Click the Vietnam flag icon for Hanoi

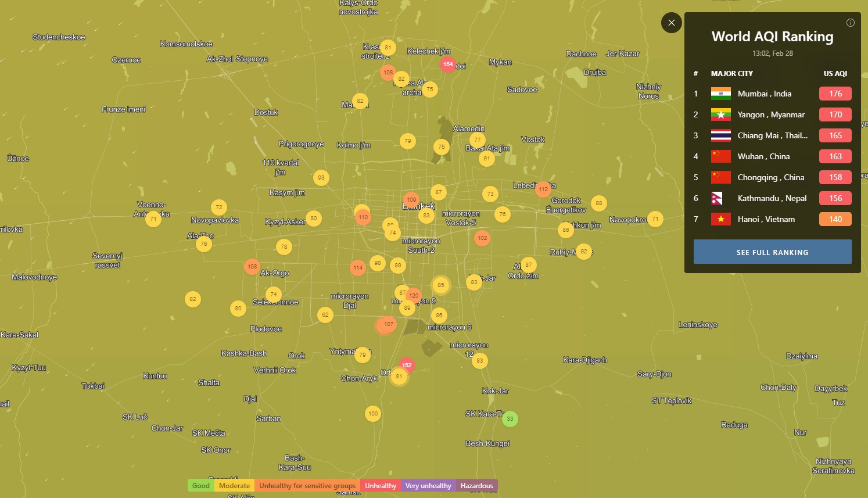point(720,219)
